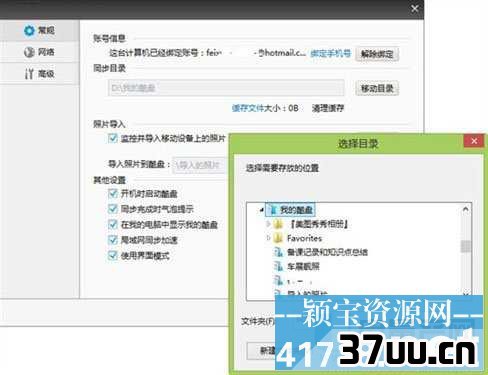Click the sync directory path field
The width and height of the screenshot is (488, 375).
226,88
